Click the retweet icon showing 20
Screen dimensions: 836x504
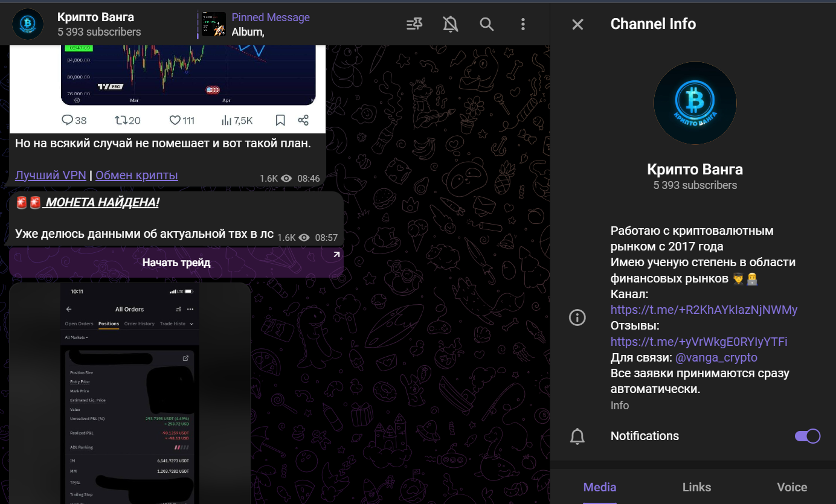tap(121, 120)
